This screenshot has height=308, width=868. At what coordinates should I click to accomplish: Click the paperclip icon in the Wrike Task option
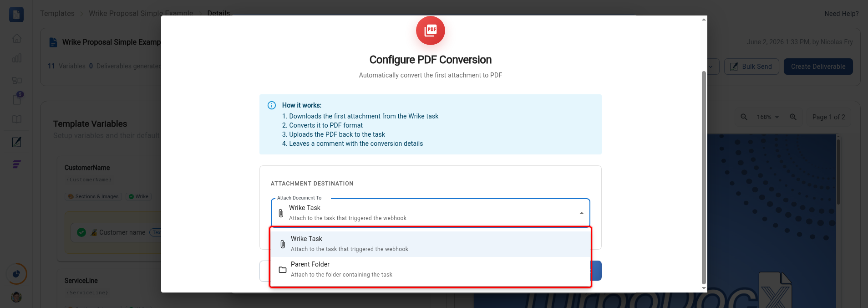point(283,244)
